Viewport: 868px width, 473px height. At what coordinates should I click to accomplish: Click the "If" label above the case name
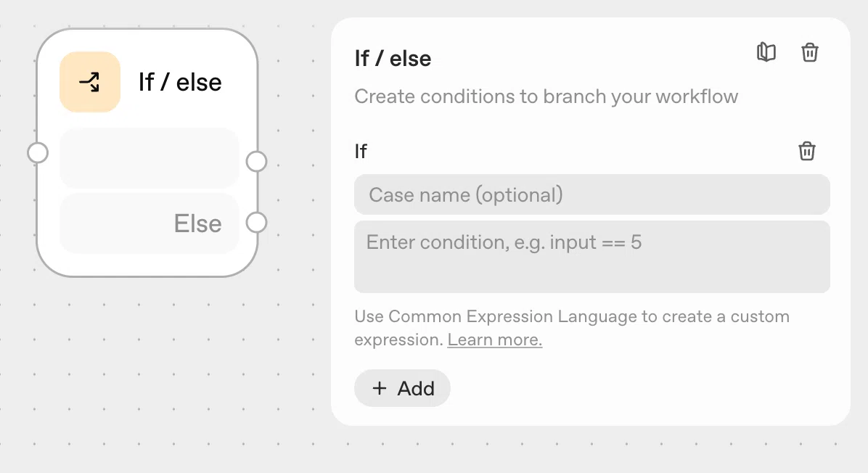[x=361, y=151]
